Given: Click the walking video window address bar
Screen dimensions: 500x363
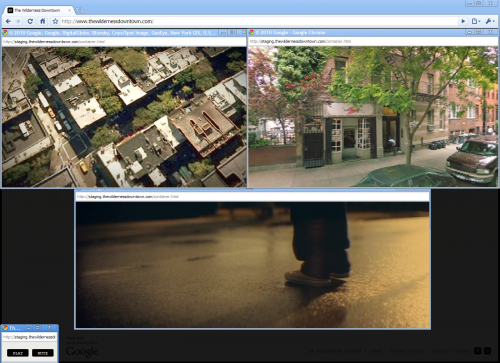Looking at the screenshot, I should pos(253,197).
